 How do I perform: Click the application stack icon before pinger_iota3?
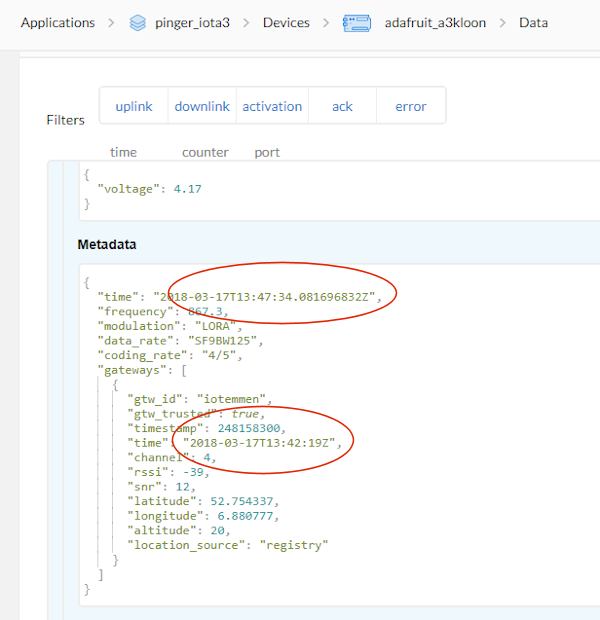138,22
